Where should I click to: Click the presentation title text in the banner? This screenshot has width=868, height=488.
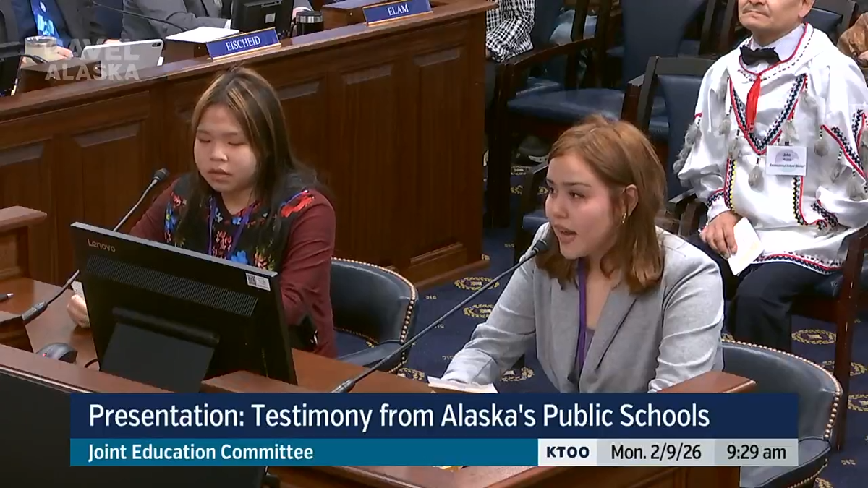(x=399, y=416)
